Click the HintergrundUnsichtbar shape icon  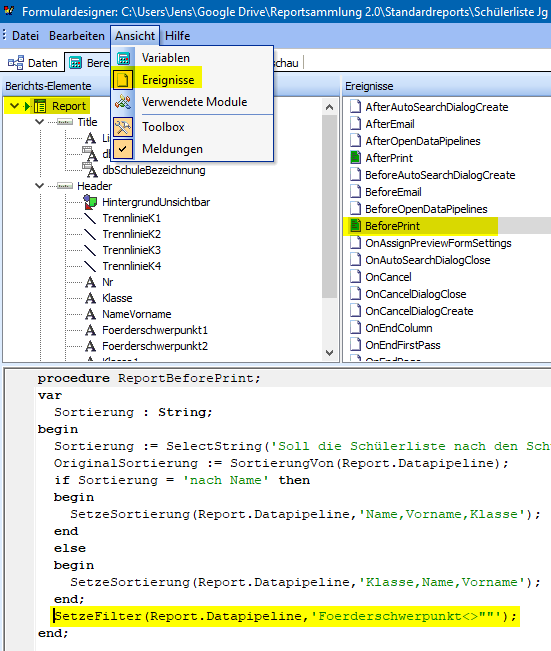pos(90,202)
